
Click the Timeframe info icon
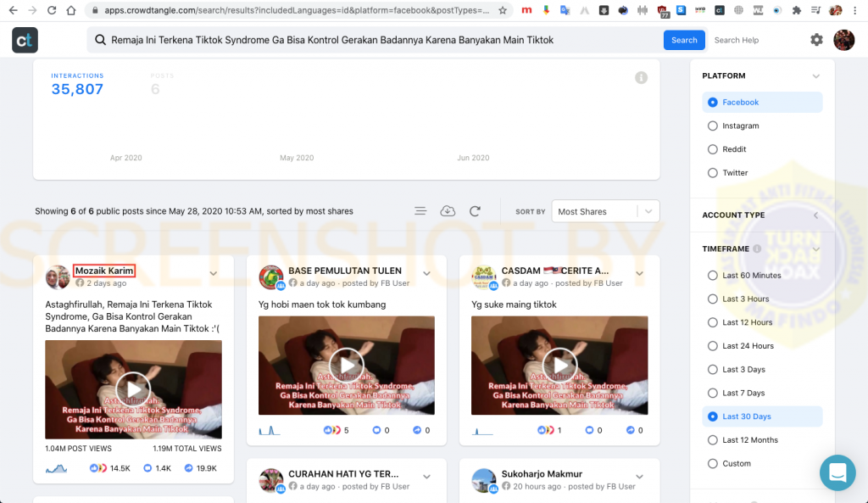757,249
